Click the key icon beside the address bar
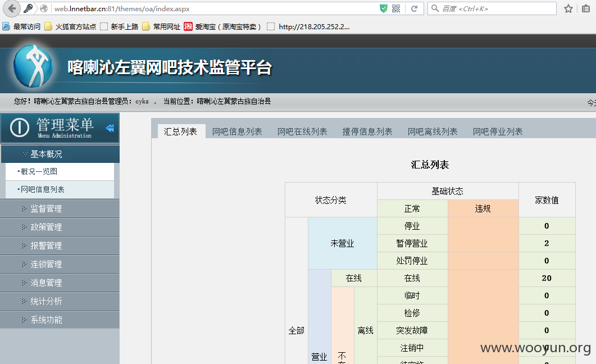This screenshot has height=364, width=596. click(x=28, y=8)
